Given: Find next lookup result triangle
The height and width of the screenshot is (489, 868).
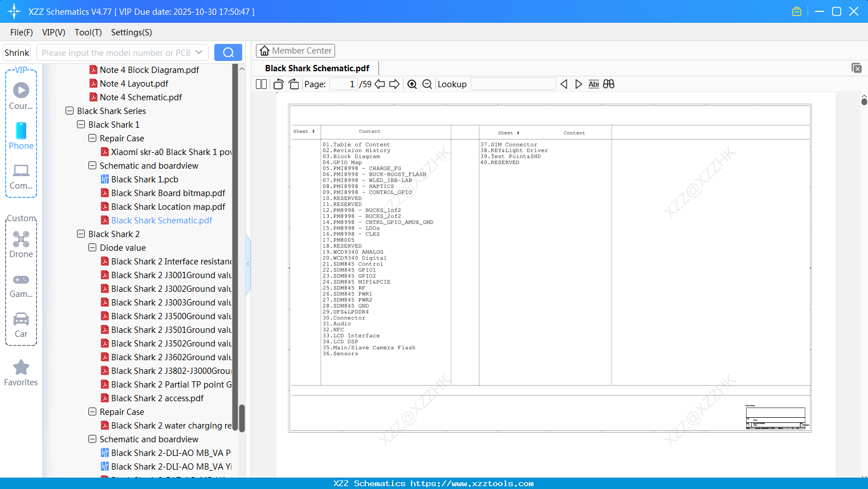Looking at the screenshot, I should (x=578, y=84).
